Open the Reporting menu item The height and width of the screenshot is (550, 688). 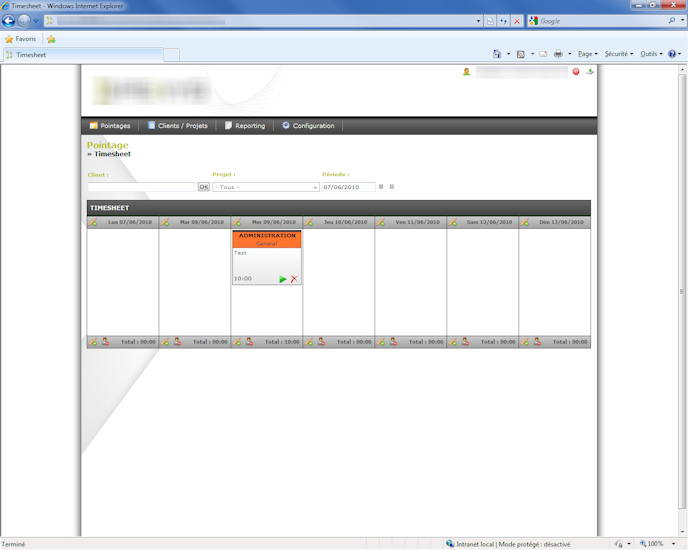click(x=245, y=126)
